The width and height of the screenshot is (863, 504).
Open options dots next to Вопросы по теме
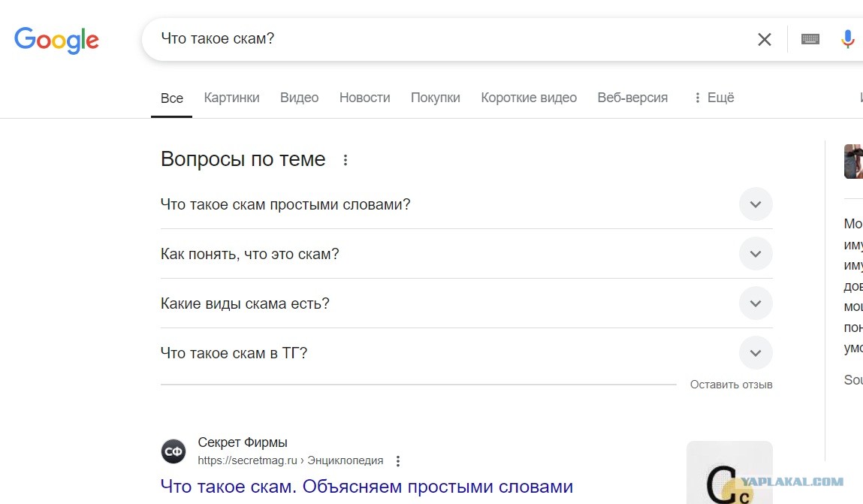click(345, 160)
